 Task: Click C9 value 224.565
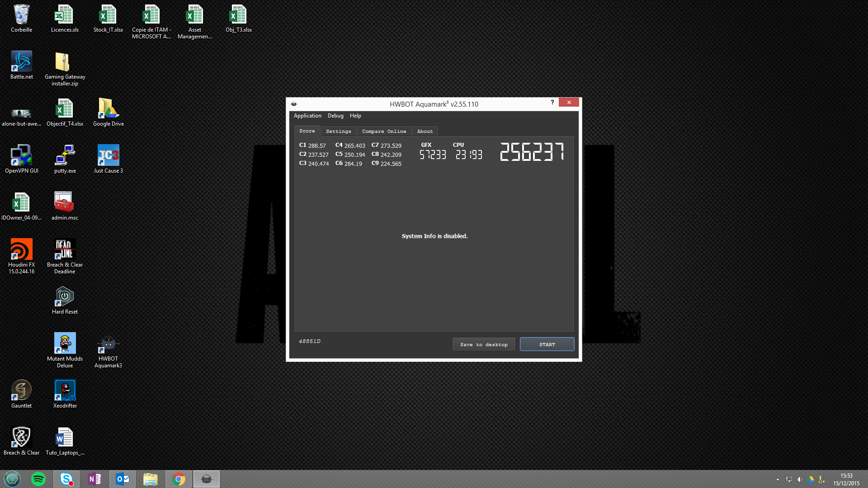[x=391, y=164]
